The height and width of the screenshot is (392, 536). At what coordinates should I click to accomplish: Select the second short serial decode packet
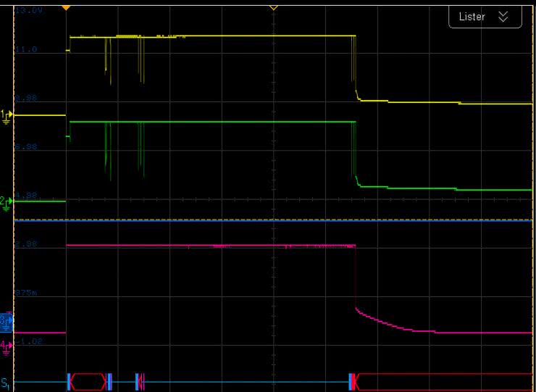click(x=141, y=381)
